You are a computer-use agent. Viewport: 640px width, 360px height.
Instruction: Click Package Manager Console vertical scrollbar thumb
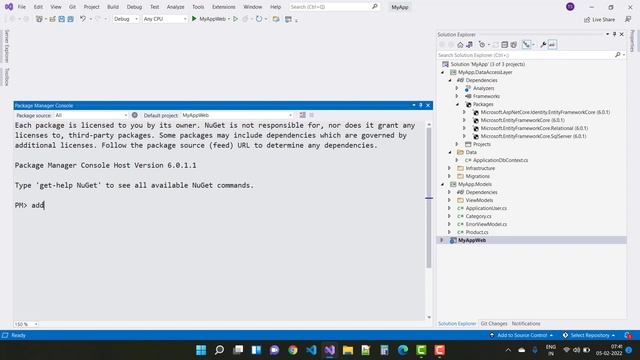tap(429, 198)
